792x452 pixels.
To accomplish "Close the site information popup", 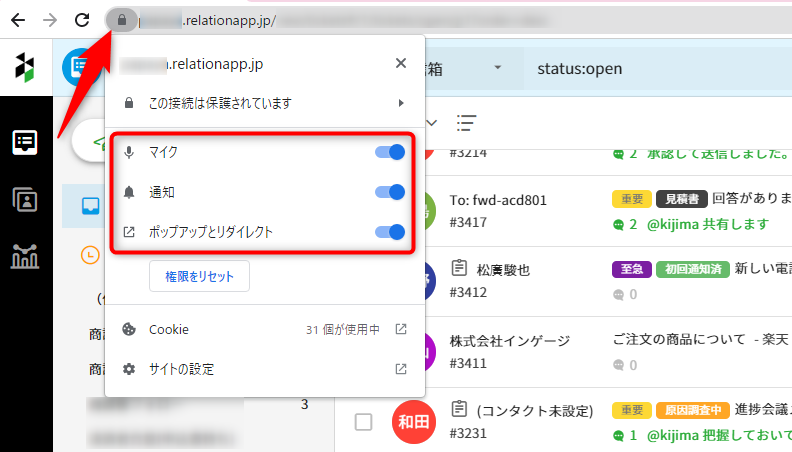I will [x=401, y=63].
